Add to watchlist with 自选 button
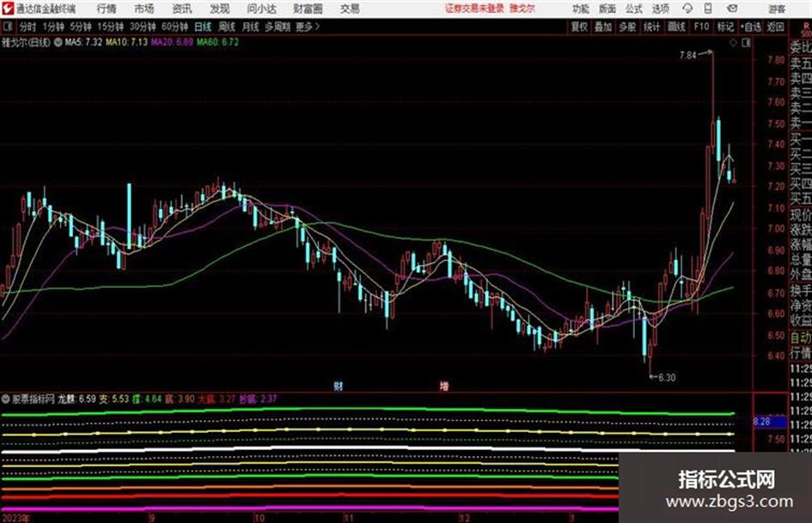Viewport: 812px width, 523px height. [x=750, y=27]
